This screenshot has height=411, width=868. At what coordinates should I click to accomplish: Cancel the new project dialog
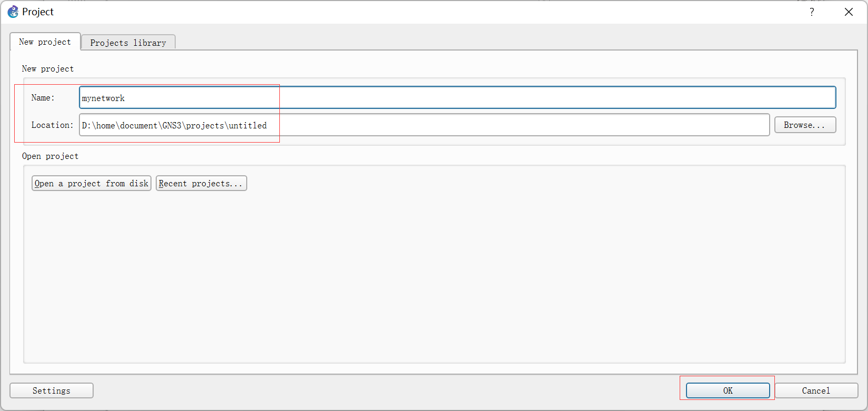[816, 390]
